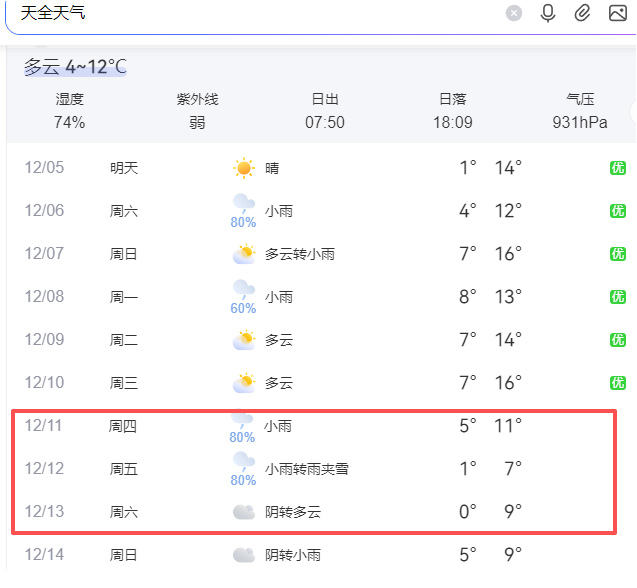Screen dimensions: 637x588
Task: Click the sunny icon for 12/05
Action: pos(244,167)
